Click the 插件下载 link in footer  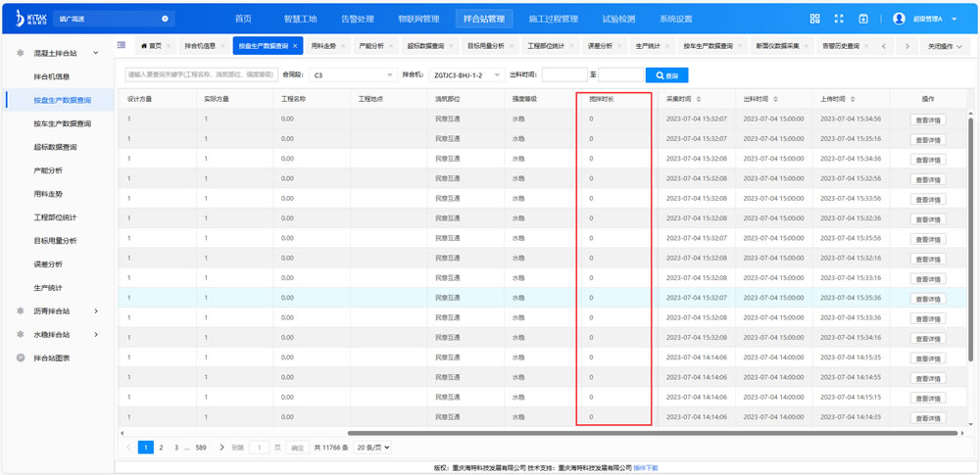[646, 468]
